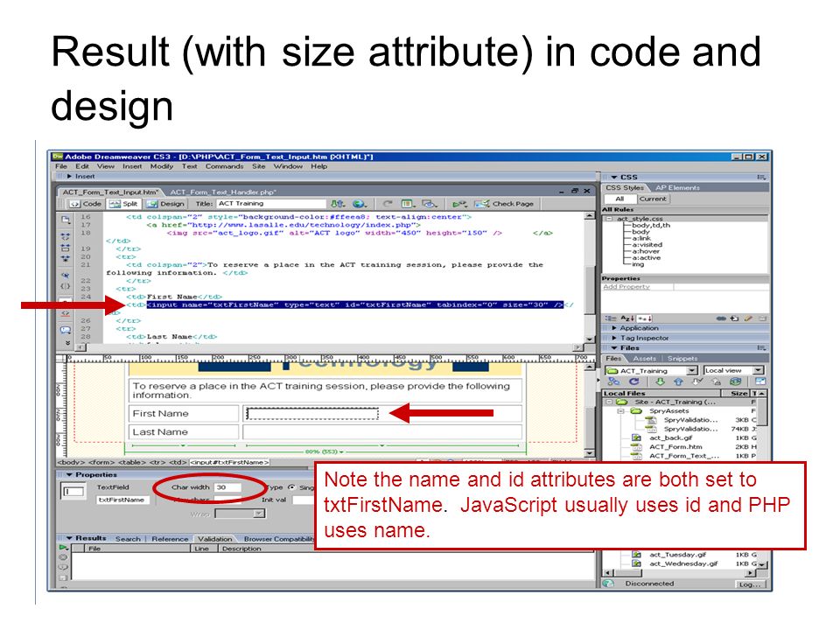Switch to Design view

(x=165, y=204)
